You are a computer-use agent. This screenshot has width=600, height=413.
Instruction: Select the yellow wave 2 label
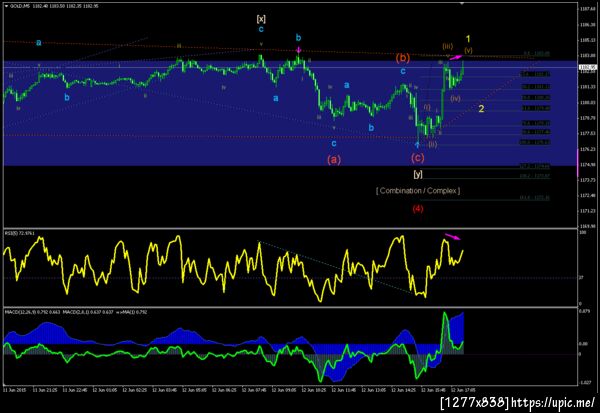coord(481,109)
